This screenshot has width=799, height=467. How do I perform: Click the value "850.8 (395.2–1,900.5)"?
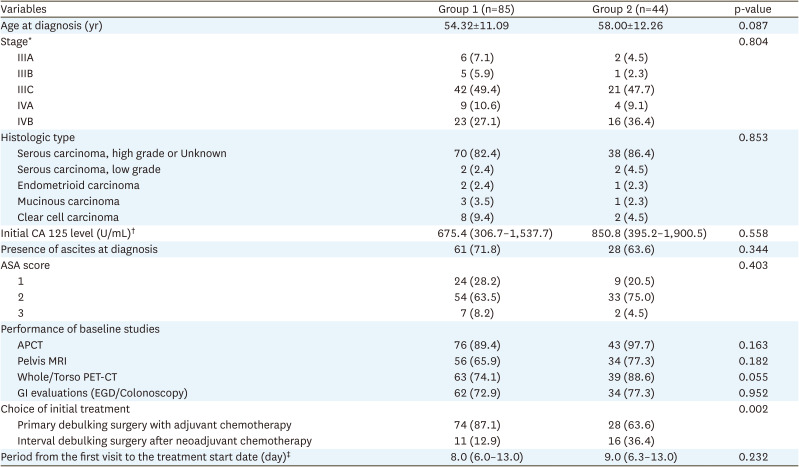click(649, 234)
